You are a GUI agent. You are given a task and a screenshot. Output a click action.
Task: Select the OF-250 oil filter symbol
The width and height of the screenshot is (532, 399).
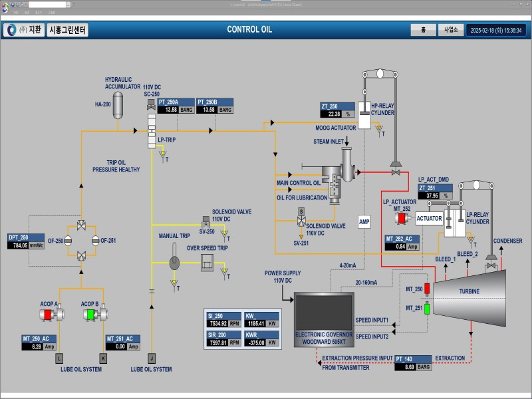[68, 241]
